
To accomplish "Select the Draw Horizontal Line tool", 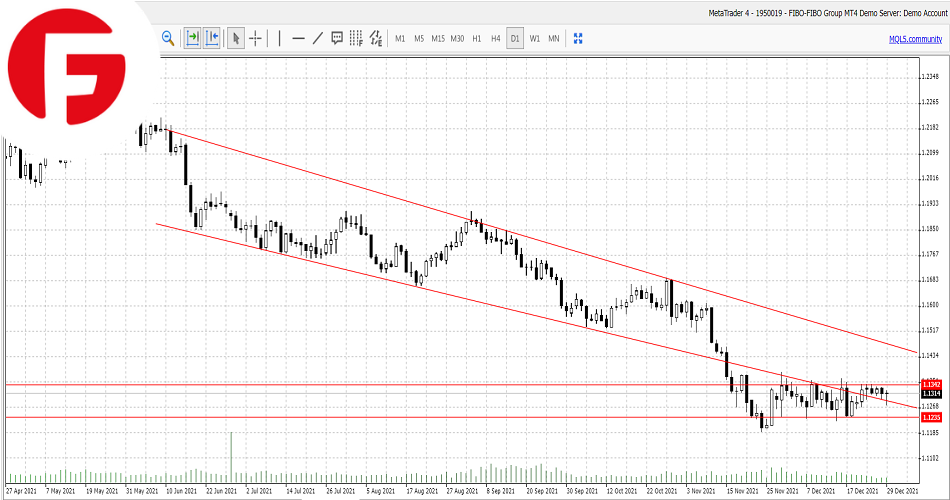I will (298, 38).
